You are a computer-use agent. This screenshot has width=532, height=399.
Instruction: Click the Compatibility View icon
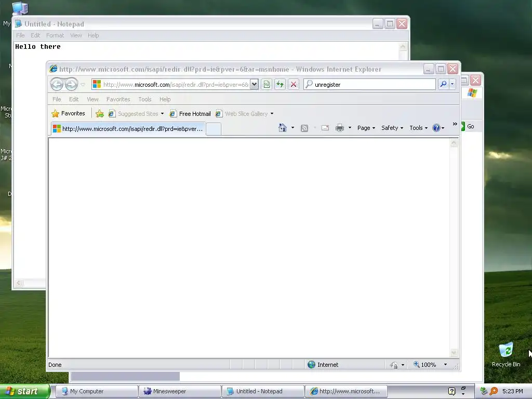267,84
